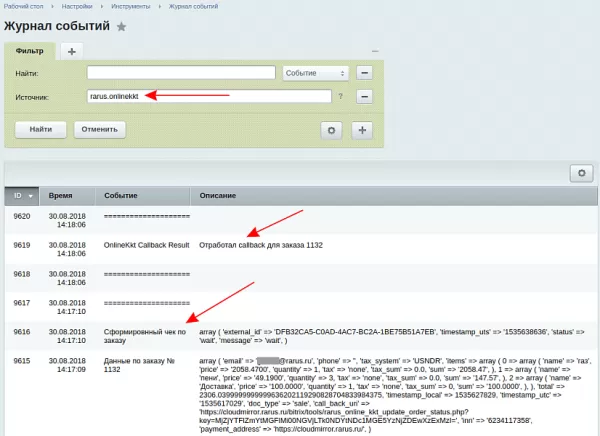The image size is (600, 436).
Task: Open Инструменты breadcrumb link
Action: [x=130, y=7]
